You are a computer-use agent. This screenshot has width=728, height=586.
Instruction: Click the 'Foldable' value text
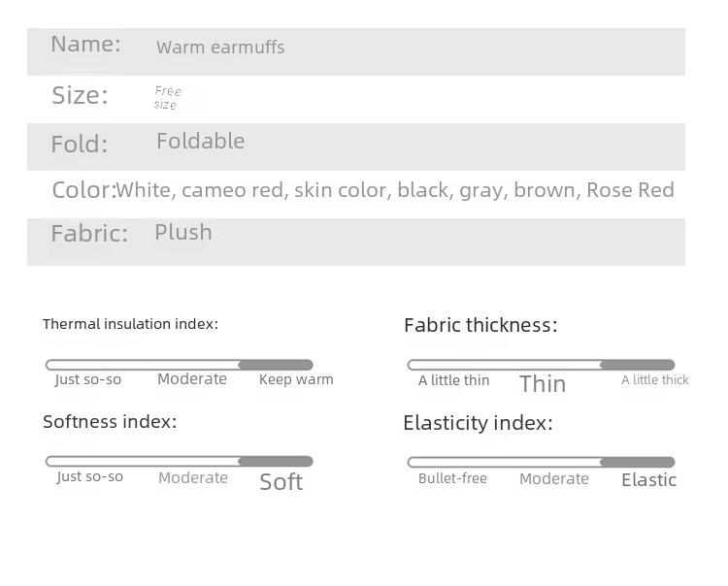point(201,141)
